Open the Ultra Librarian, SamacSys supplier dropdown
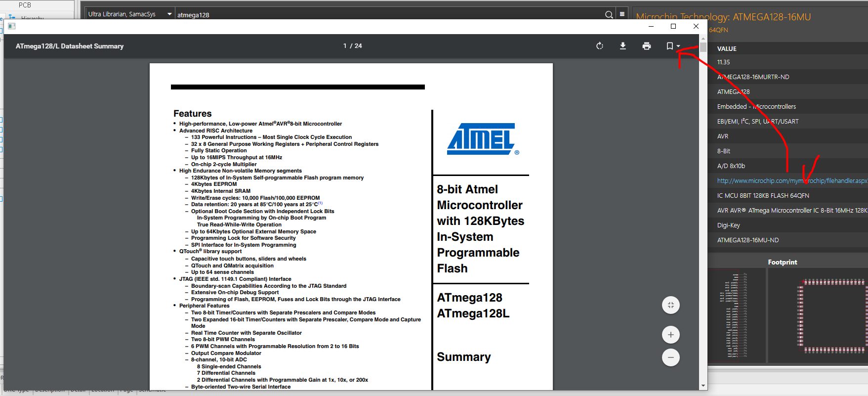This screenshot has width=868, height=396. (x=130, y=14)
